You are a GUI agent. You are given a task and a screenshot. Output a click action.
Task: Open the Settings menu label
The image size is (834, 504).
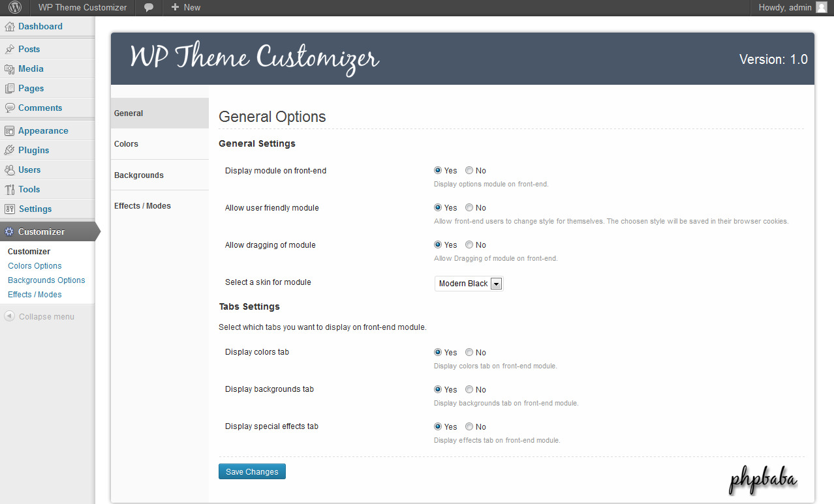tap(35, 209)
